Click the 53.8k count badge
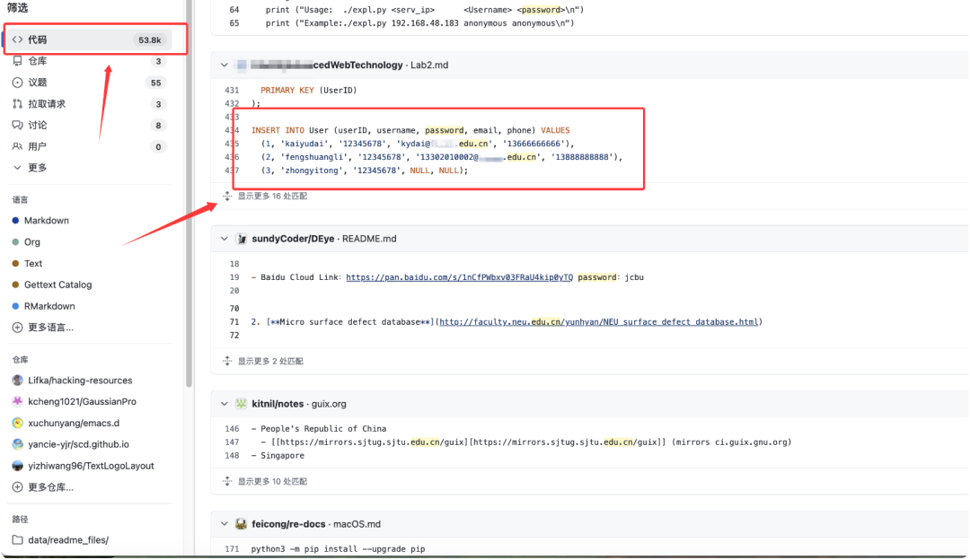 coord(150,40)
